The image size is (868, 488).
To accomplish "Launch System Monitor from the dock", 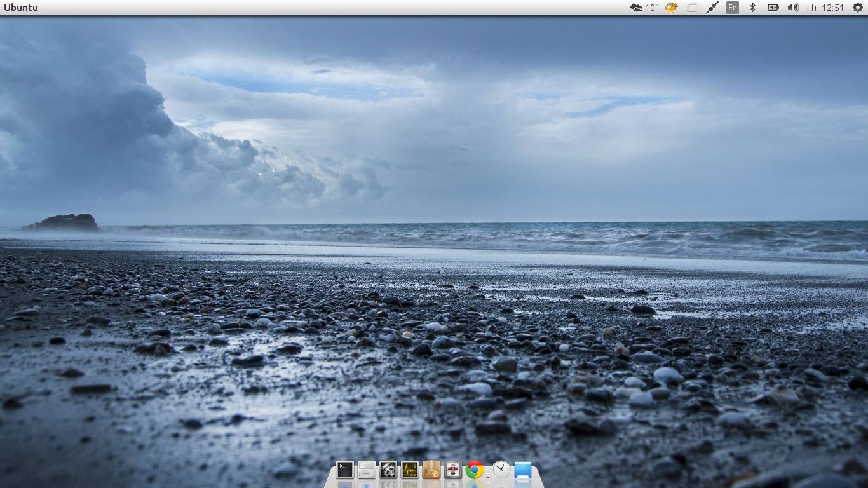I will [410, 470].
